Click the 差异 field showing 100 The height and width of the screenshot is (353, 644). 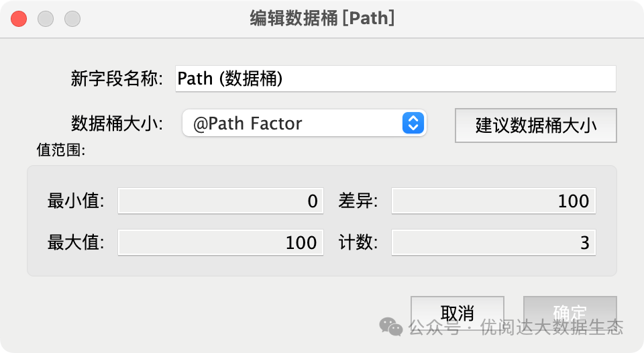493,201
